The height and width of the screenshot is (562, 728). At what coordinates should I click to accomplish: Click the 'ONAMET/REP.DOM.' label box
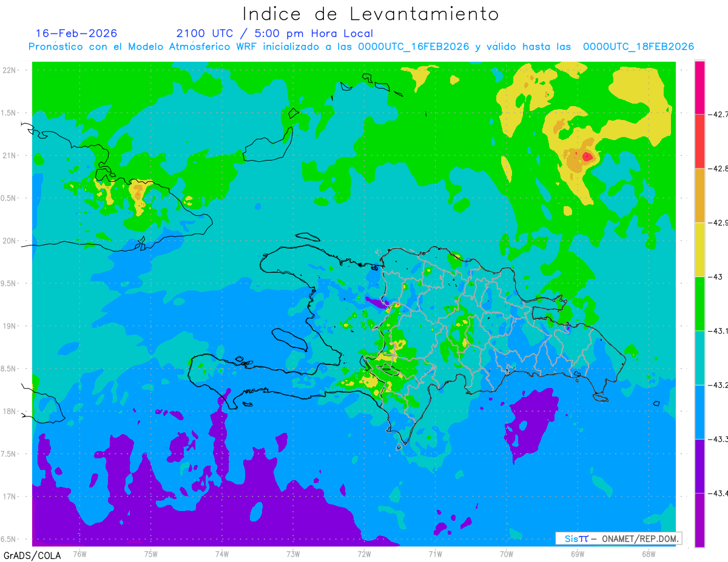click(618, 538)
